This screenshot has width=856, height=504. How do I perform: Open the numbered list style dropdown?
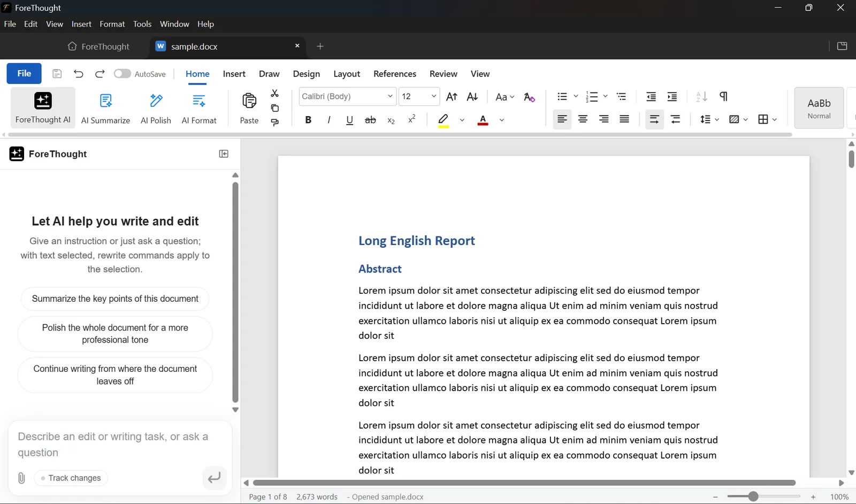[x=605, y=96]
